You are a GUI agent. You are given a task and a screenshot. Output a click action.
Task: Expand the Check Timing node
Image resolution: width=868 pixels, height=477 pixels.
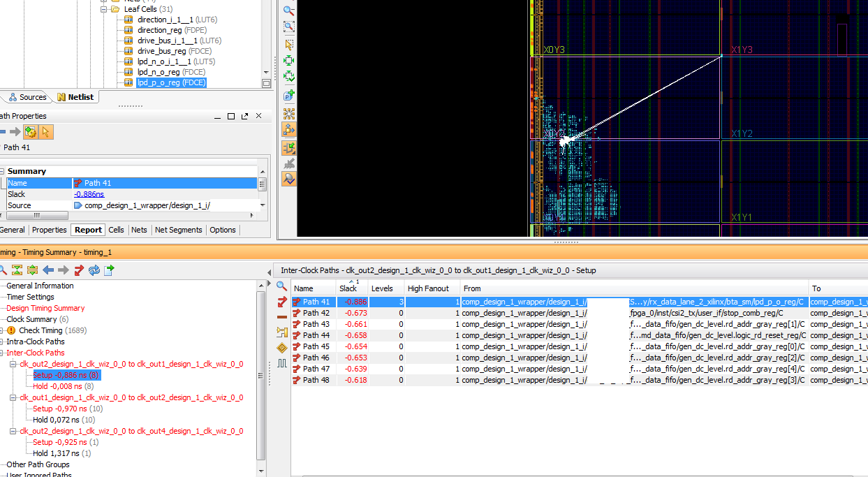[2, 330]
